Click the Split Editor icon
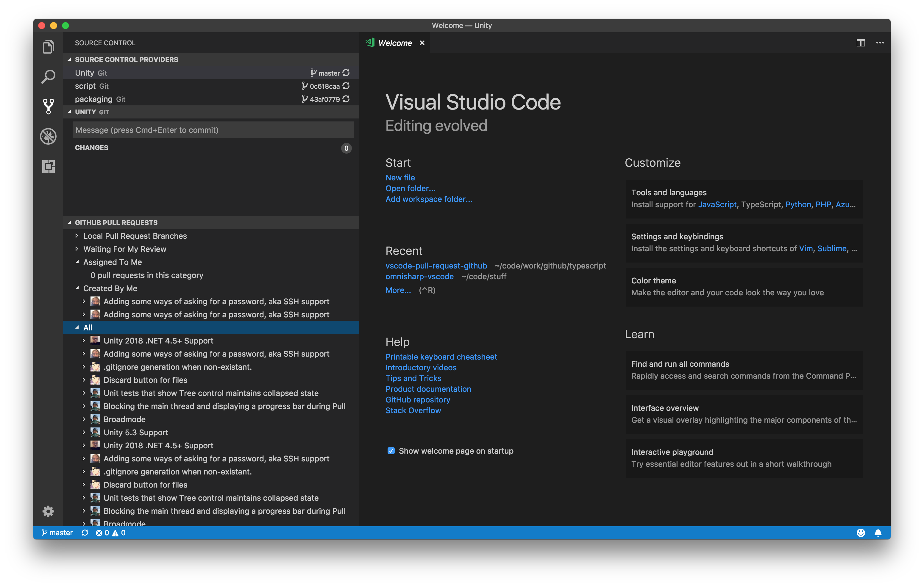 [861, 43]
